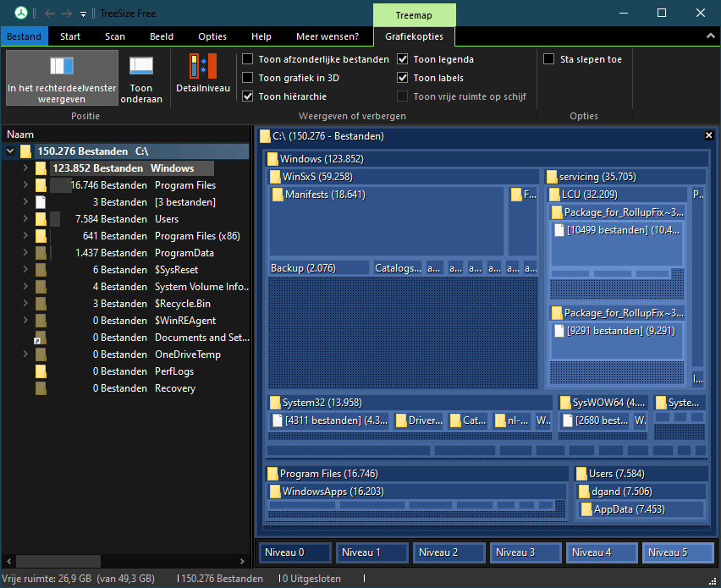Open the quick access customize dropdown
This screenshot has width=721, height=588.
[83, 14]
